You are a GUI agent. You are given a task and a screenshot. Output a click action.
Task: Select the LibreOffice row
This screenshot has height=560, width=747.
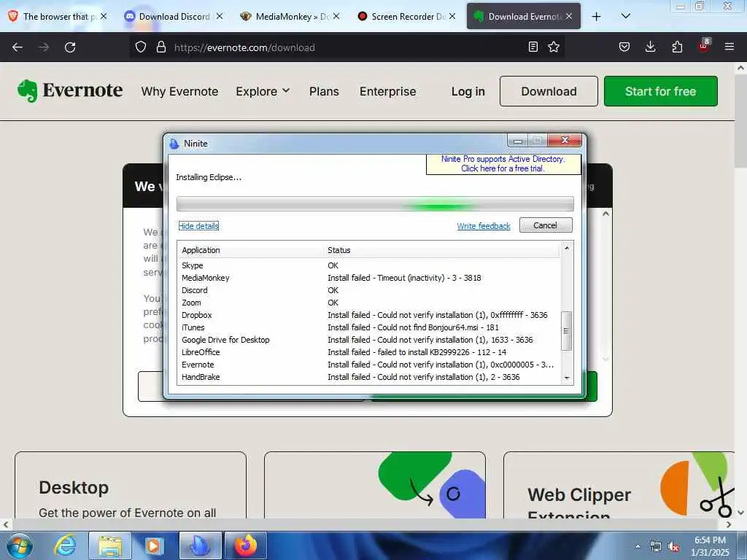(x=369, y=352)
